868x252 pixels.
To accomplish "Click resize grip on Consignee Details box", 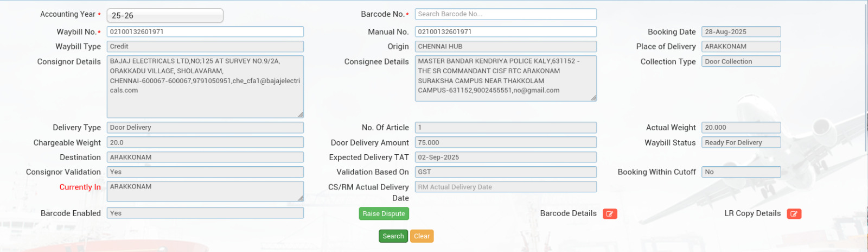I will (x=593, y=98).
